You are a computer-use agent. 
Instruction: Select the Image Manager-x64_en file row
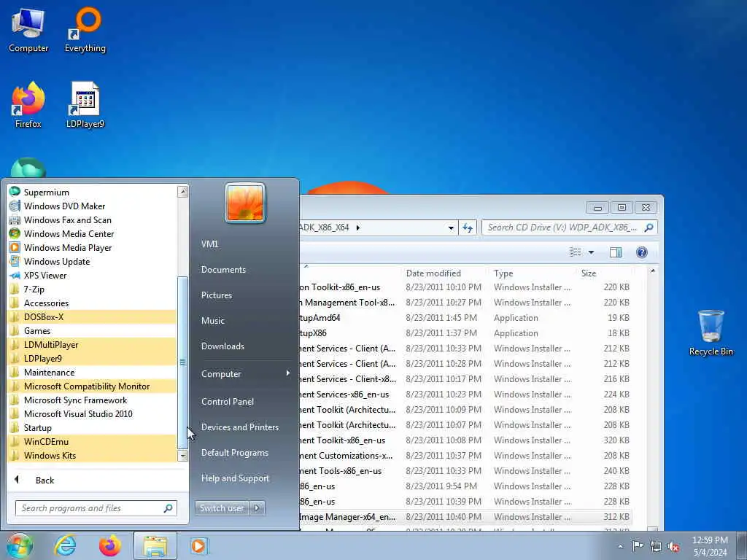[465, 517]
